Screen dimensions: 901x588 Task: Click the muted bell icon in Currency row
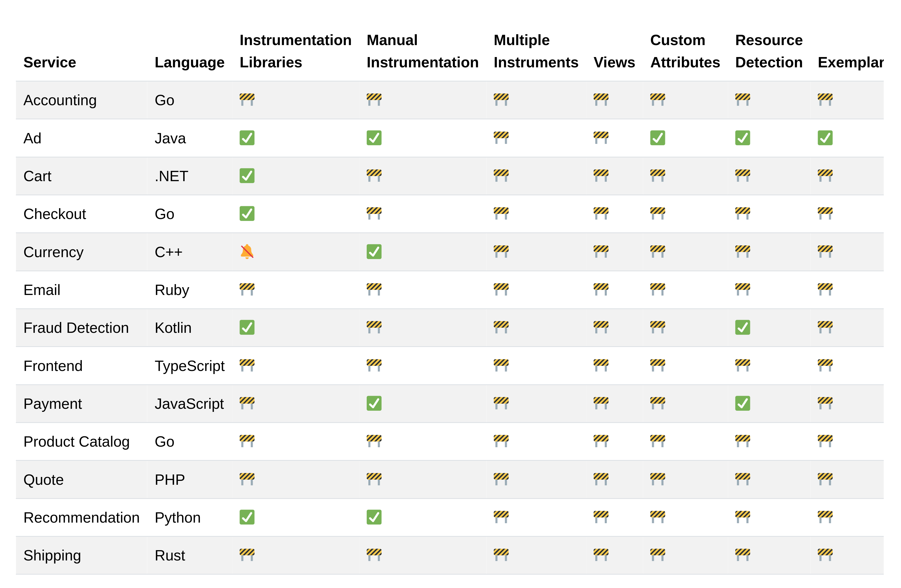(247, 252)
